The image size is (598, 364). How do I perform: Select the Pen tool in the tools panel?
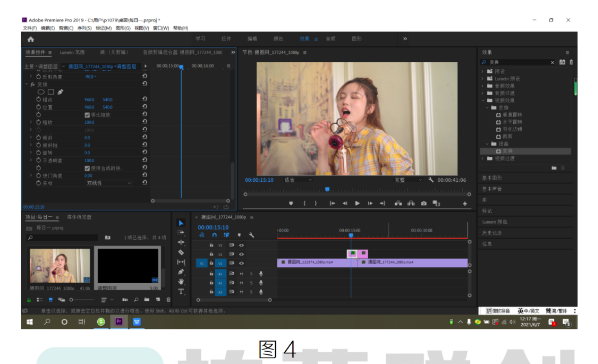click(x=181, y=272)
